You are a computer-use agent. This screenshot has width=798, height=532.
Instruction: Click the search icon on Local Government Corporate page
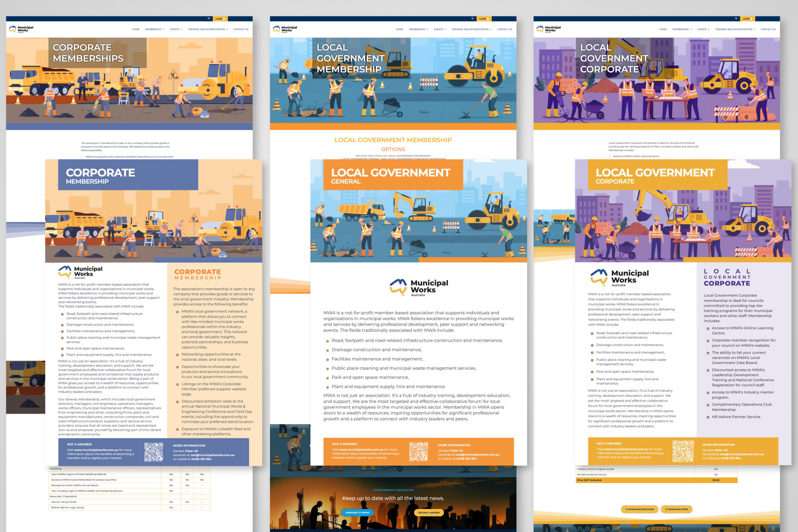click(x=736, y=19)
